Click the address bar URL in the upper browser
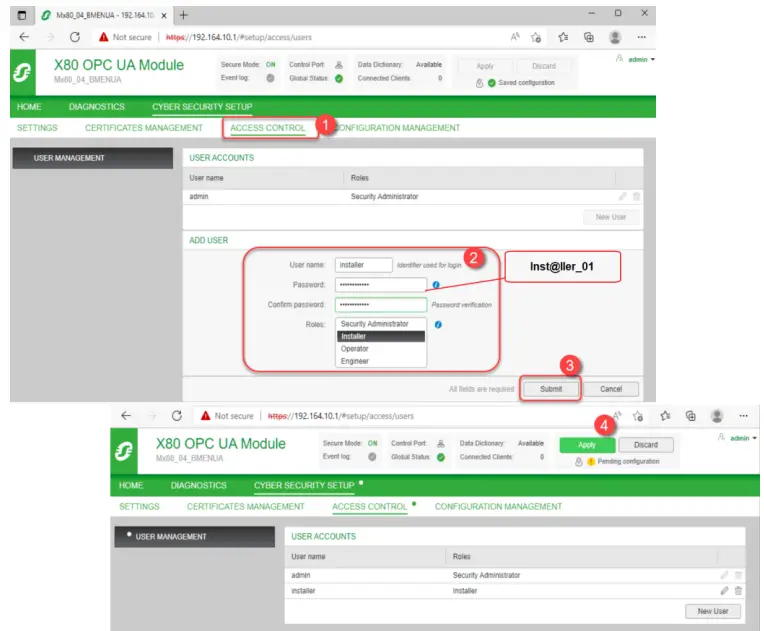The width and height of the screenshot is (764, 631). pos(239,37)
